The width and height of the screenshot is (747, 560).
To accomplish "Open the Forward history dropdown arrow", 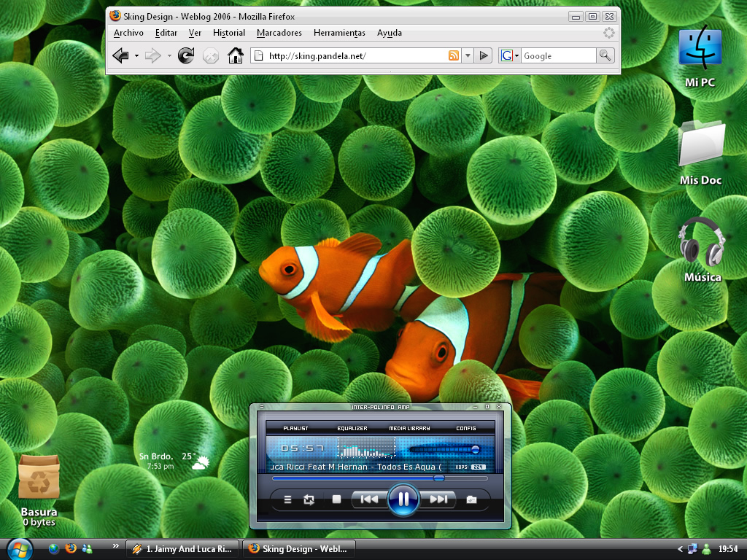I will pyautogui.click(x=169, y=55).
